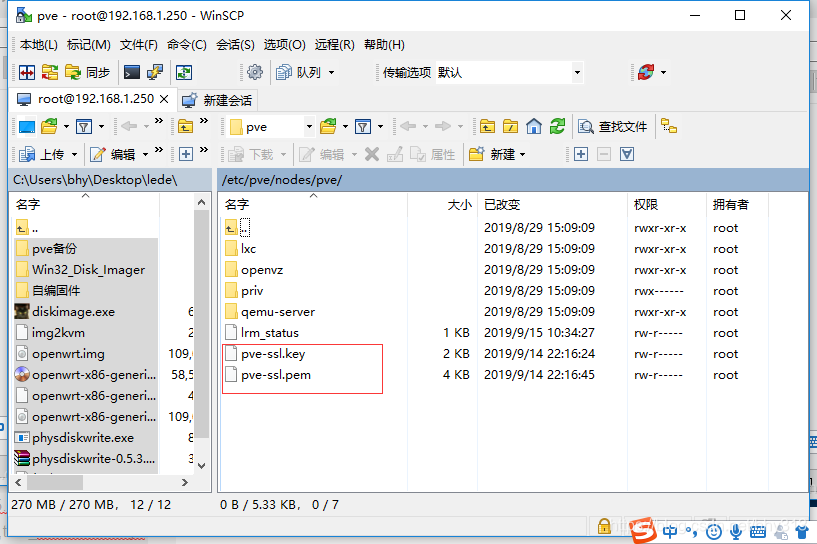This screenshot has width=817, height=544.
Task: Click the 新建 new button
Action: [x=492, y=154]
